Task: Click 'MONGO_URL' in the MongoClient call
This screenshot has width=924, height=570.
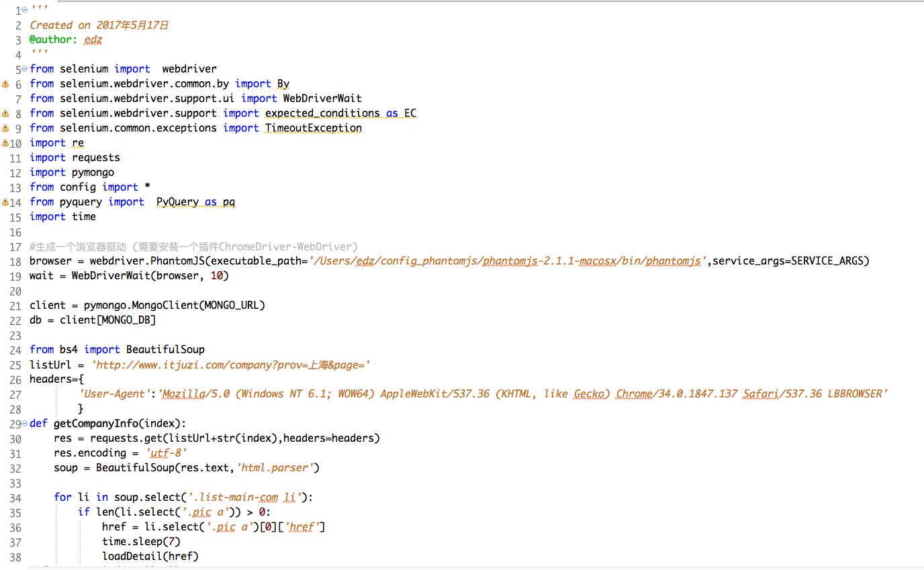Action: [232, 305]
